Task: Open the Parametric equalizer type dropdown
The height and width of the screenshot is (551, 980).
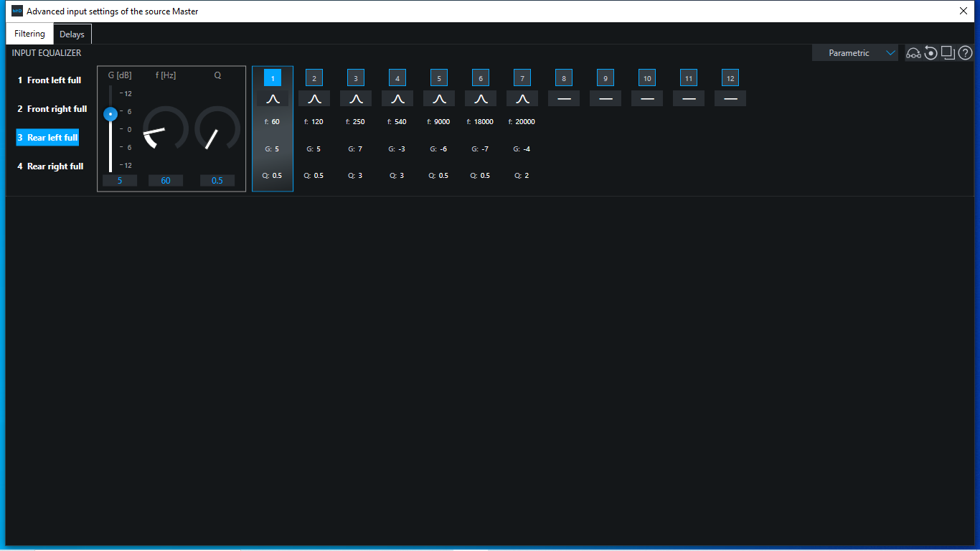Action: tap(854, 53)
